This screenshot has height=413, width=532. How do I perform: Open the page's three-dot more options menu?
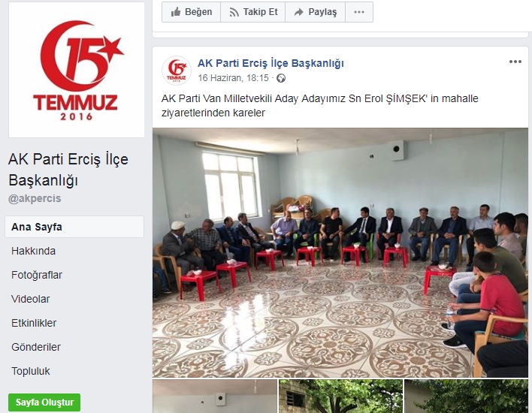(359, 12)
